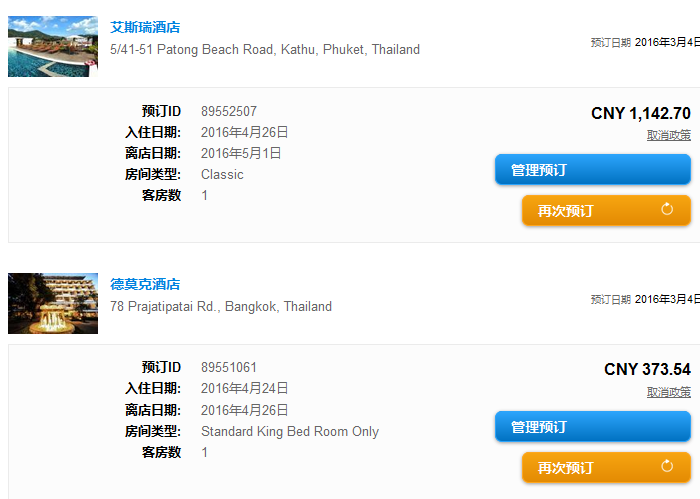Open the 德莫克酒店 hotel name link
Screen dimensions: 700x499
145,284
